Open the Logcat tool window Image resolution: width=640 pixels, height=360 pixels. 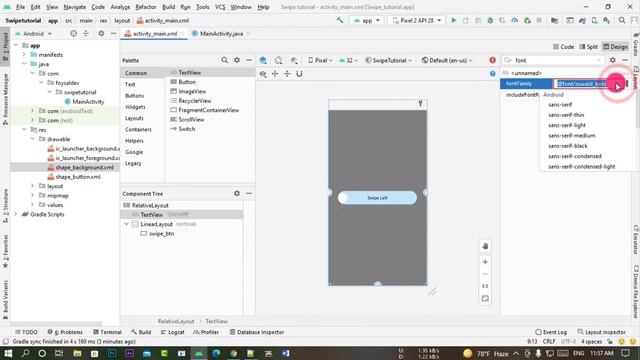(x=173, y=332)
